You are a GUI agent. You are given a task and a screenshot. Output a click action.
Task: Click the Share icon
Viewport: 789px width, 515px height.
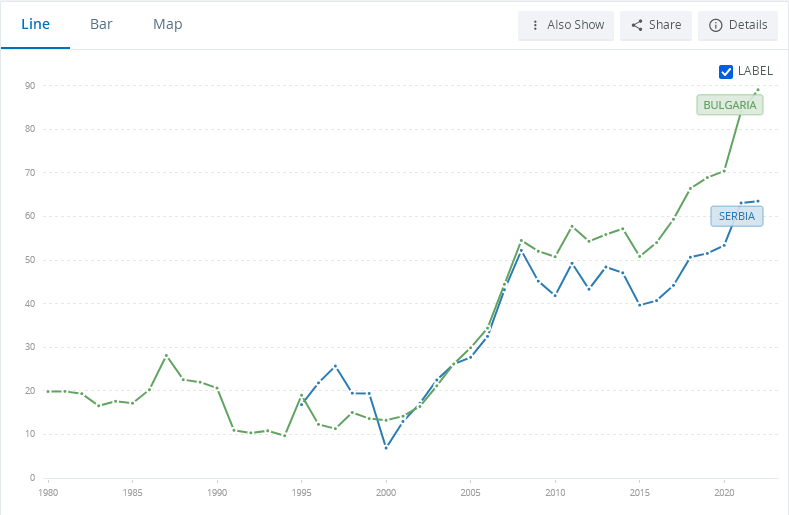(637, 25)
